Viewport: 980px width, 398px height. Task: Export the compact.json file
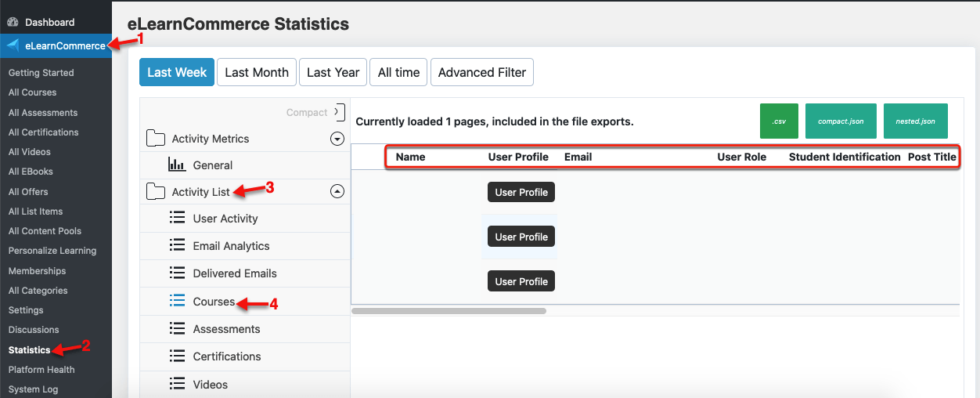point(841,121)
